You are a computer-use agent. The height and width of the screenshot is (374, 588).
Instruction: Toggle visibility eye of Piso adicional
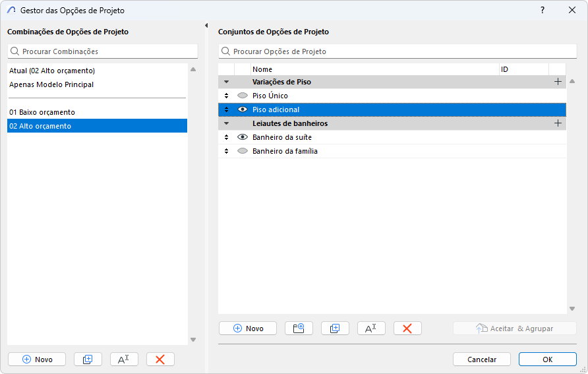pos(243,109)
